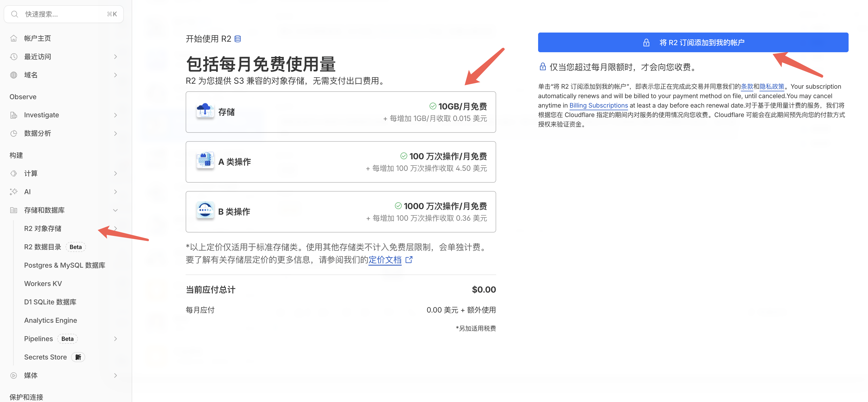Open Postgres & MySQL 数据库 item
Image resolution: width=868 pixels, height=402 pixels.
[65, 265]
